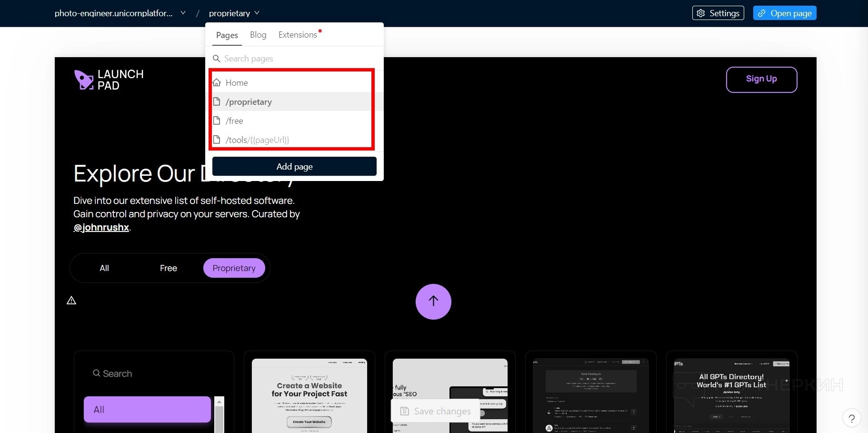Open the All GPTs Directory card thumbnail
868x433 pixels.
tap(732, 395)
